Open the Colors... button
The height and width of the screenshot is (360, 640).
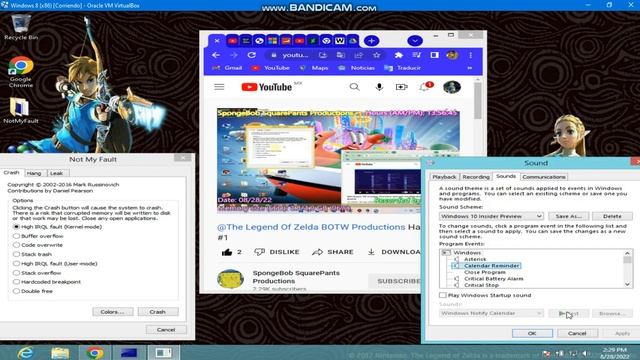[112, 312]
